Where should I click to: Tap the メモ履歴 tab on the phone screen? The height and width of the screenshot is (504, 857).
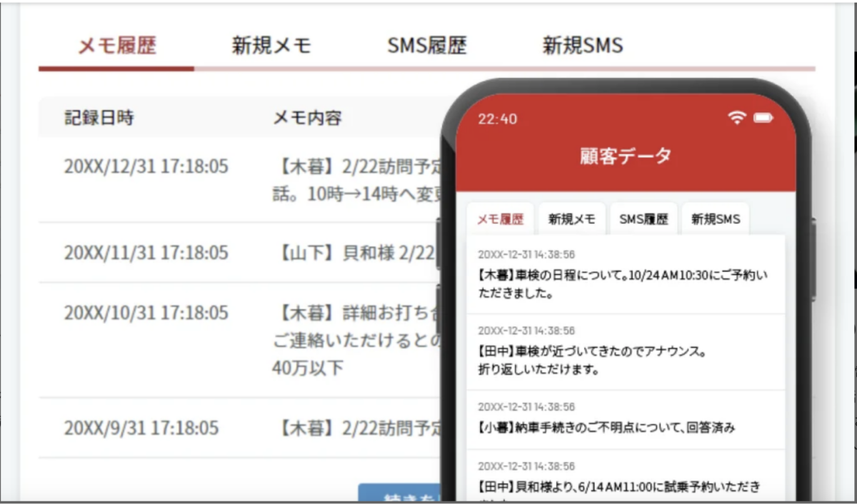[500, 219]
